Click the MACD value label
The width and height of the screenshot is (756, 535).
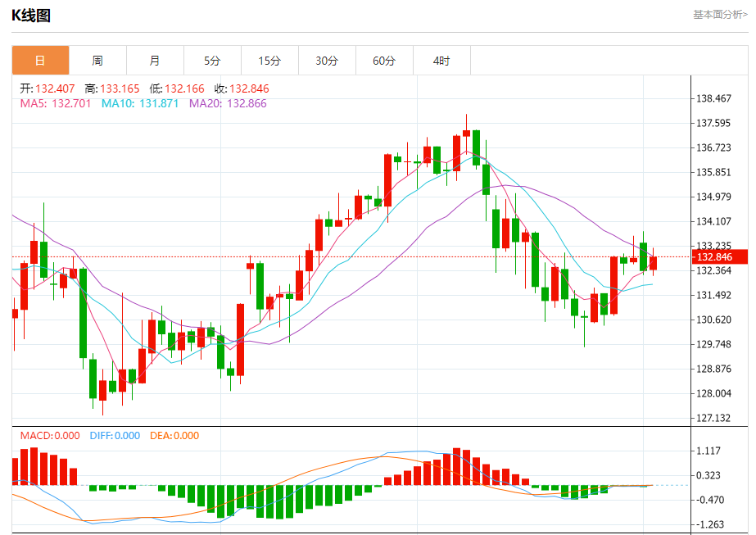[50, 436]
